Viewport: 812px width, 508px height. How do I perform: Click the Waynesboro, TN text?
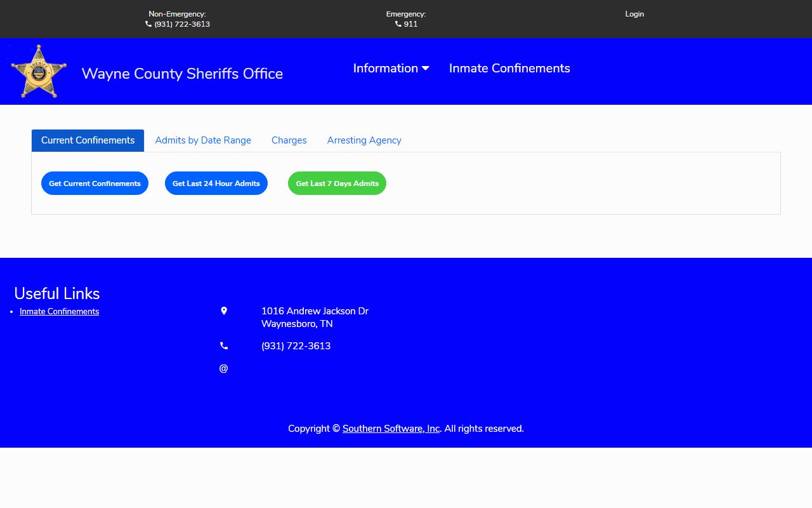tap(297, 324)
